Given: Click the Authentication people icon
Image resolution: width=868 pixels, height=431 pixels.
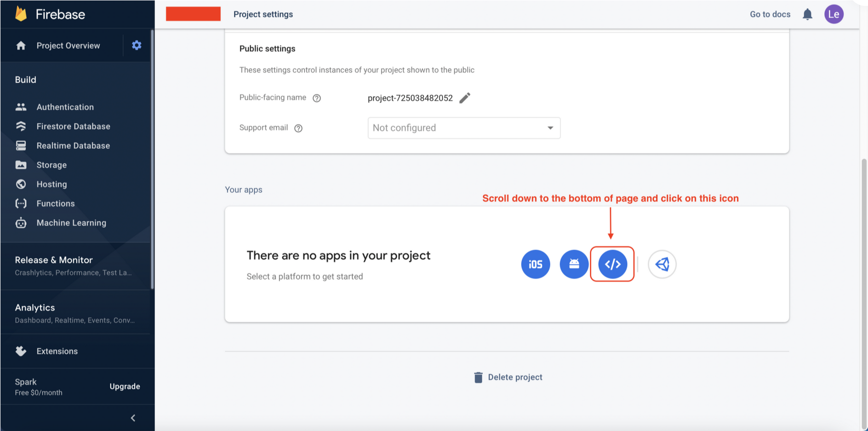Looking at the screenshot, I should 21,107.
